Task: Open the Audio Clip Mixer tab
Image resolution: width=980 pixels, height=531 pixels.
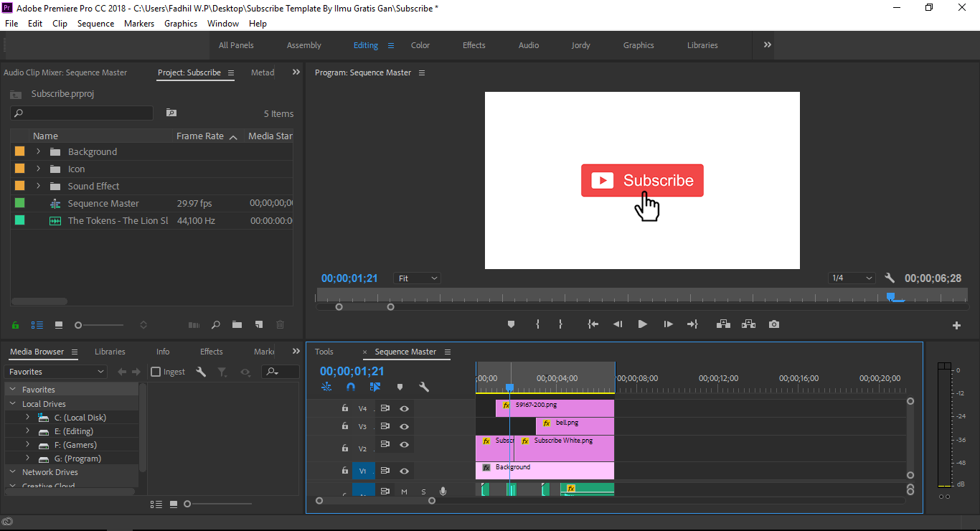Action: click(x=65, y=72)
